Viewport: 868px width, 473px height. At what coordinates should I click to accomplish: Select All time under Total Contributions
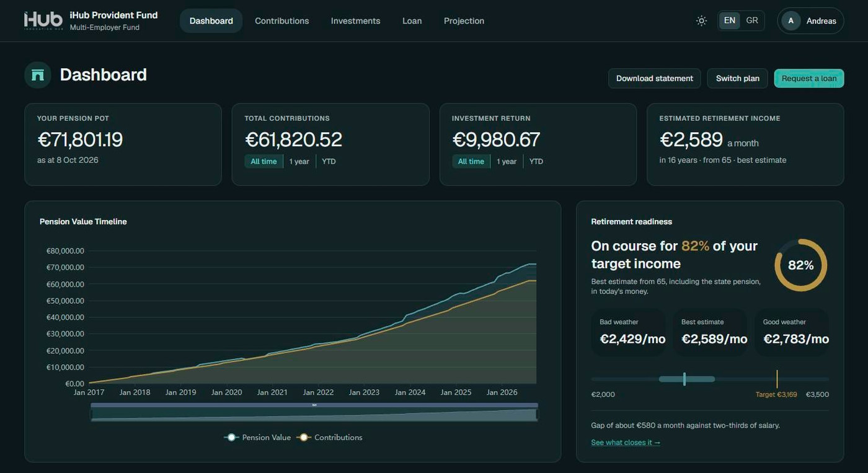pyautogui.click(x=263, y=161)
